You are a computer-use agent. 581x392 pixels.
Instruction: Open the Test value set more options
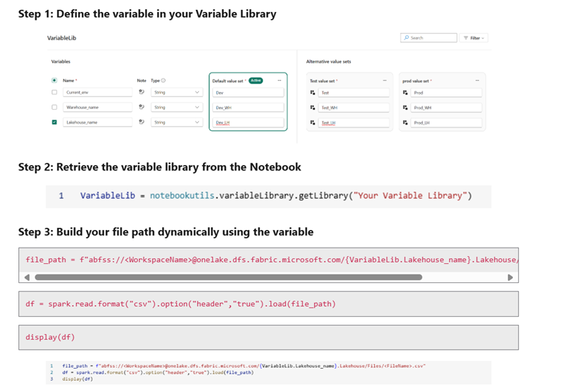(x=385, y=80)
